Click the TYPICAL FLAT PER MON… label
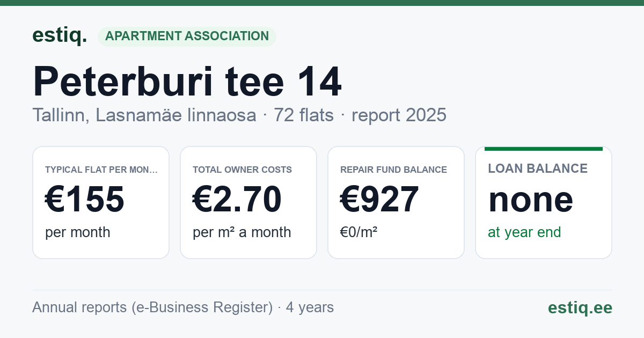Screen dimensions: 644x338 pyautogui.click(x=101, y=170)
